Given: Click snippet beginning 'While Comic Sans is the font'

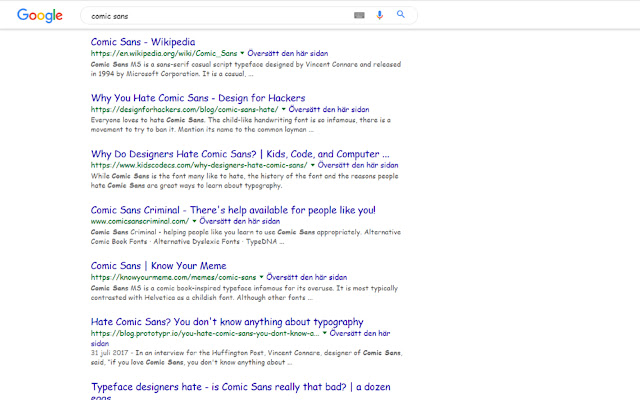Looking at the screenshot, I should pyautogui.click(x=244, y=181).
